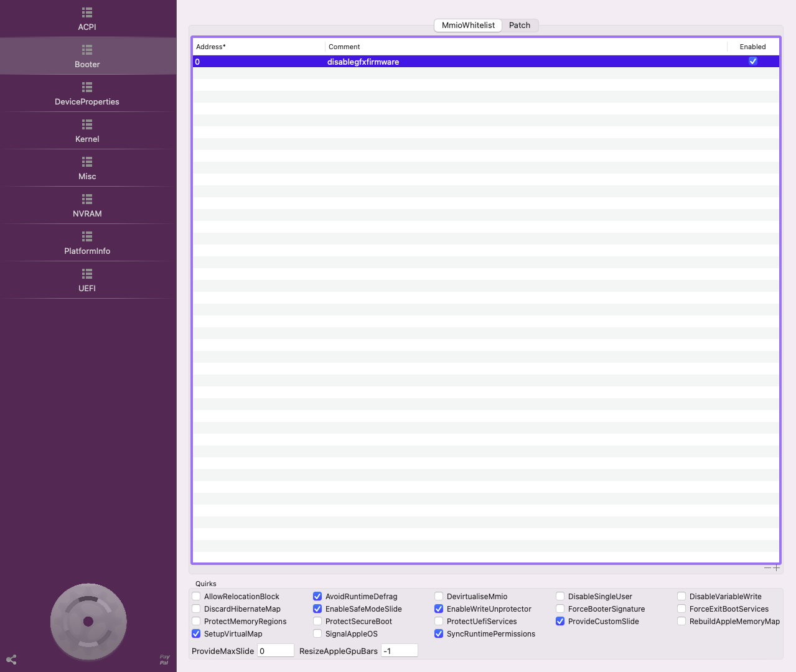Switch to the Patch tab

pos(520,26)
